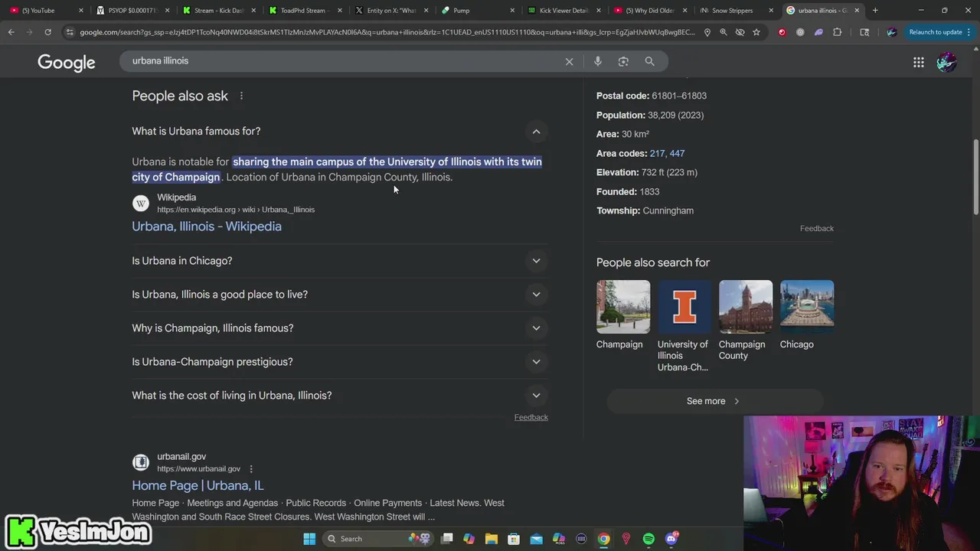Submit search with the magnifier icon

(649, 61)
